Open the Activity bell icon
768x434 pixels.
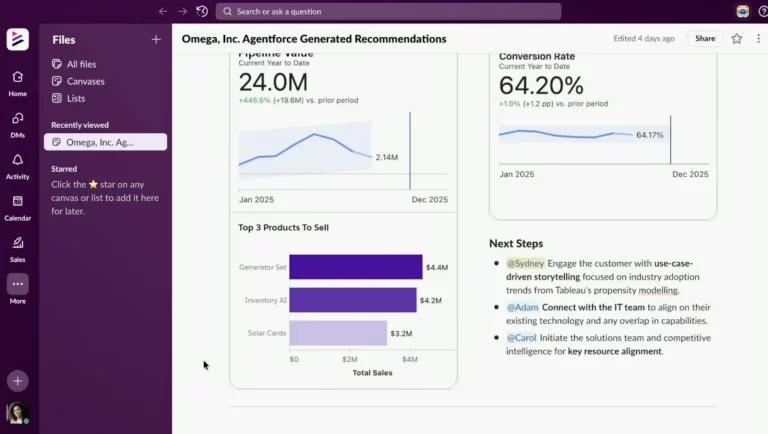coord(18,165)
